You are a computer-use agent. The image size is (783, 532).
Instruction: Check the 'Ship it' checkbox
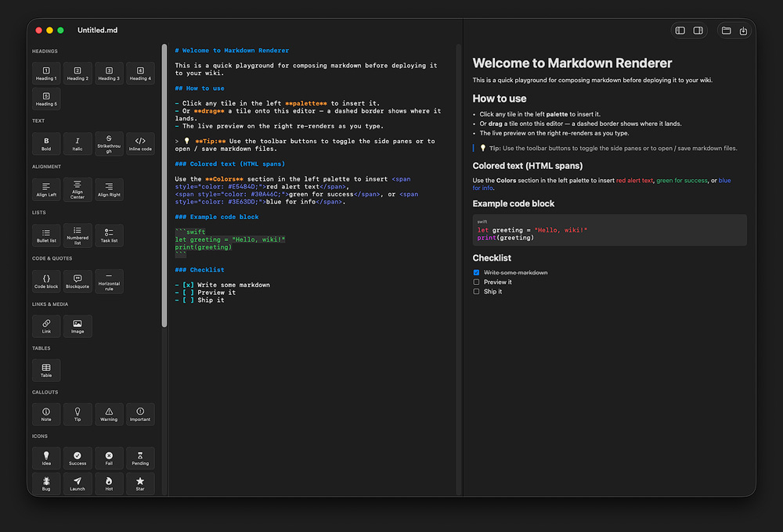tap(476, 292)
